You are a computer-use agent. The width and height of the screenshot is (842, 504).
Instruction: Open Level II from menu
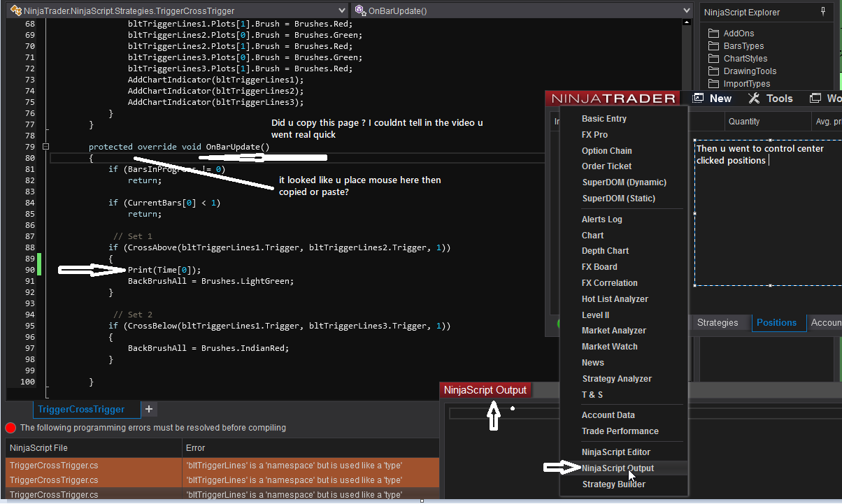tap(595, 315)
